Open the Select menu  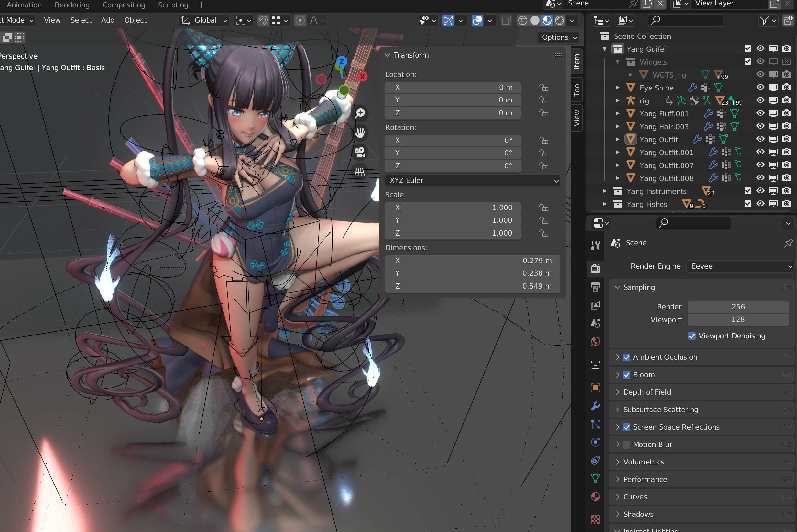(x=81, y=20)
